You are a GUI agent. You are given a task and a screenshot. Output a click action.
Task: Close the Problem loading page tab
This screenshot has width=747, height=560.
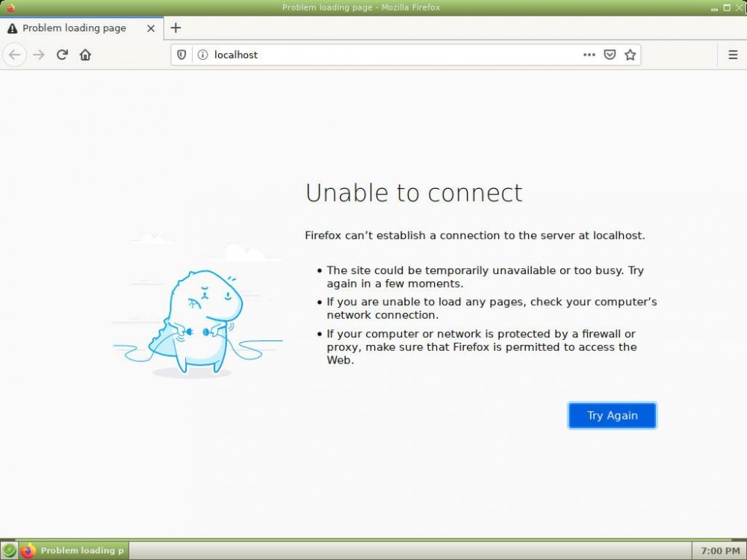(151, 28)
